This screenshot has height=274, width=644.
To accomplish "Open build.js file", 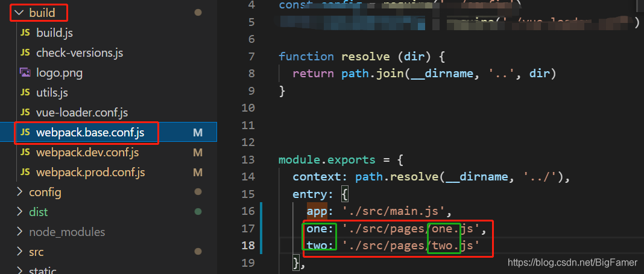I will 55,33.
